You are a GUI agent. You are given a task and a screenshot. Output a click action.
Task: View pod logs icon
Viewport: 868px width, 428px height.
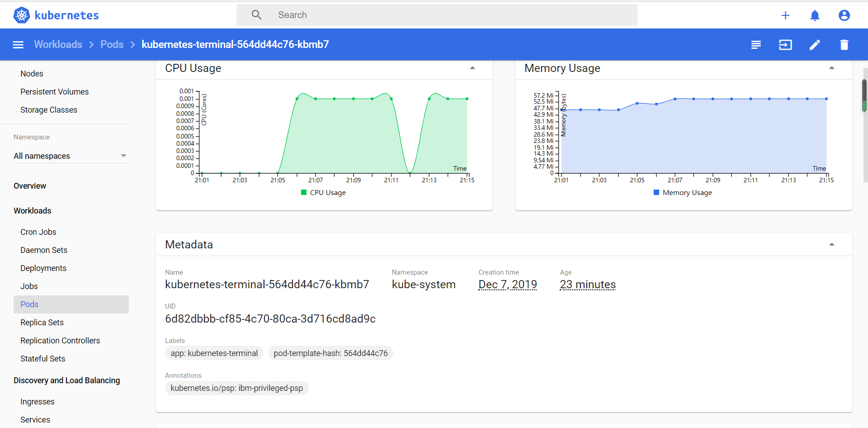tap(756, 44)
